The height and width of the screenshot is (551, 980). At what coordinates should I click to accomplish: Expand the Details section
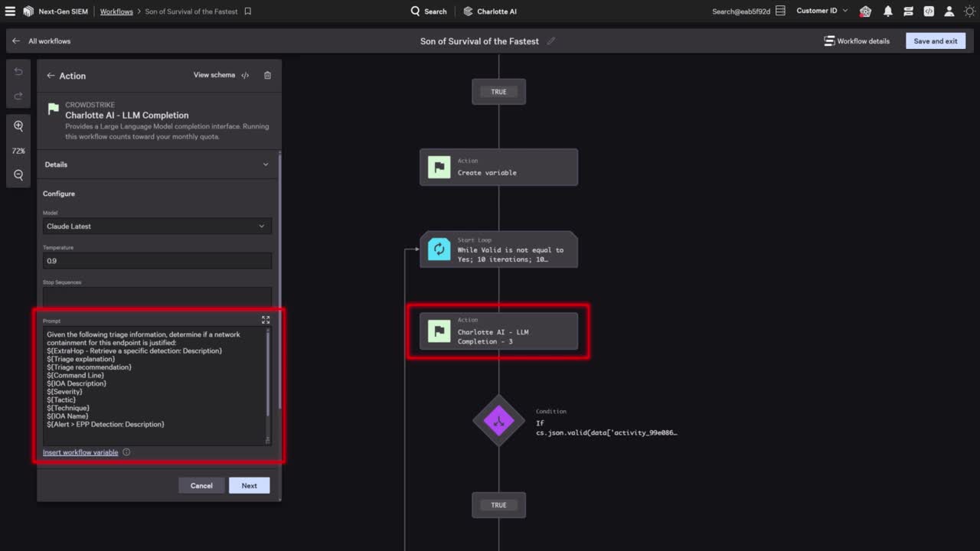[157, 165]
